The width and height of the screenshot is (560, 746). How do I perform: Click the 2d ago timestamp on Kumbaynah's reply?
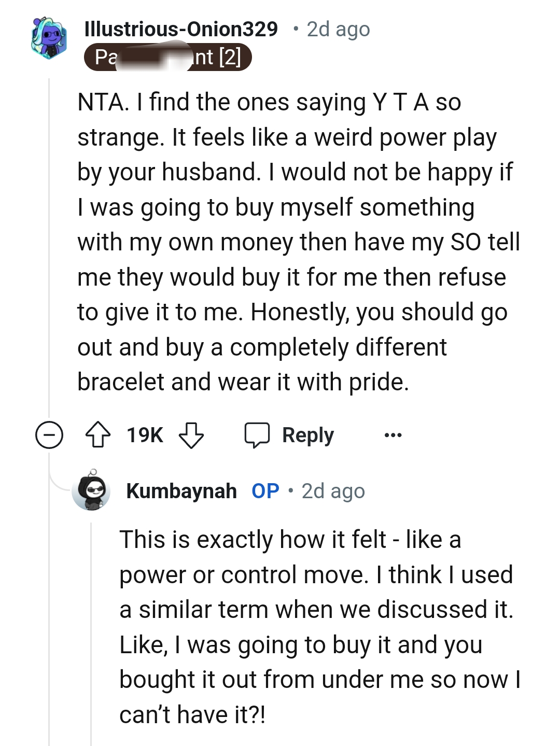(332, 490)
